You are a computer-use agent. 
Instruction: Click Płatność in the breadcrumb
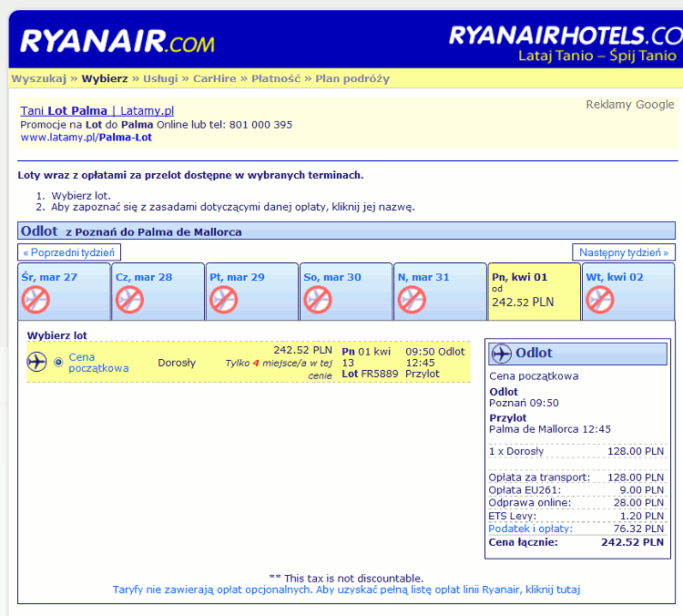(276, 78)
